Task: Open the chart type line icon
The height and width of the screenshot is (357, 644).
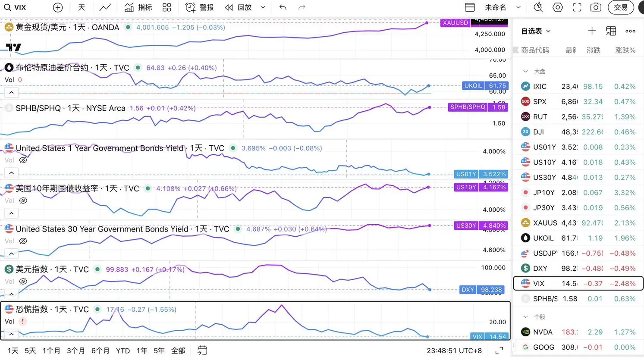Action: 105,7
